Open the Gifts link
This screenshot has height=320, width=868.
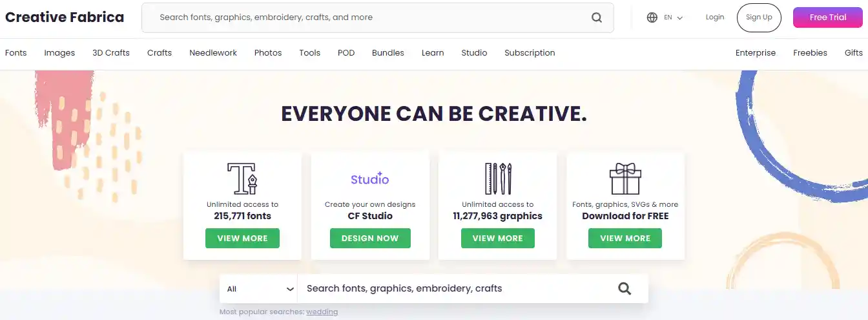point(854,53)
